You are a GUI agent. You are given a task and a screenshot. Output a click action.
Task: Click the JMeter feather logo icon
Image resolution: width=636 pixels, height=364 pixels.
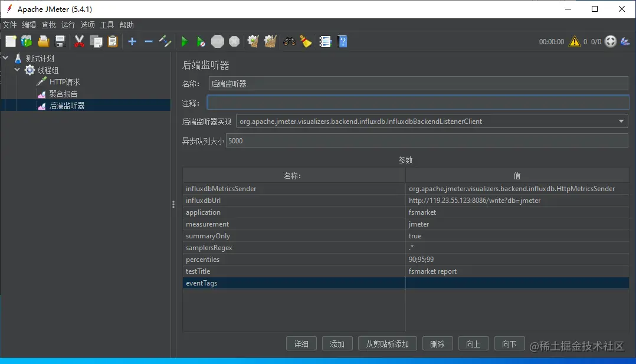(x=625, y=41)
